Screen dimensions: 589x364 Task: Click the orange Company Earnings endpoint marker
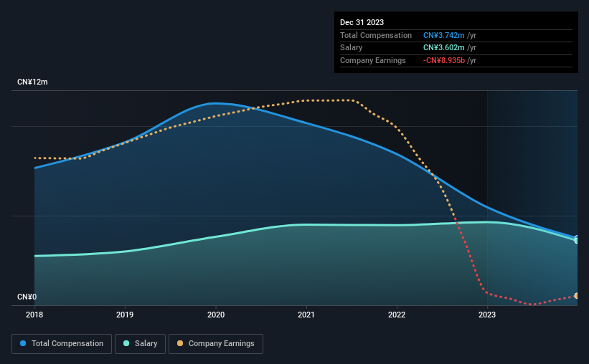[576, 296]
